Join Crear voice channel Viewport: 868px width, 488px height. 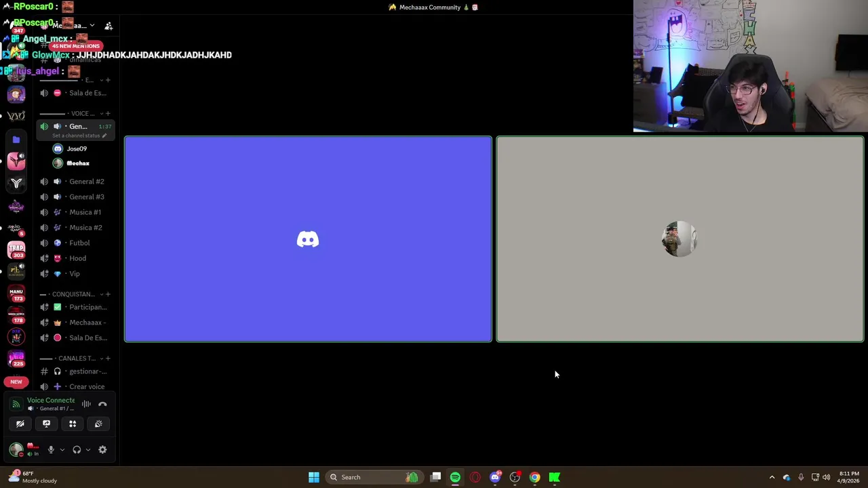click(x=75, y=386)
